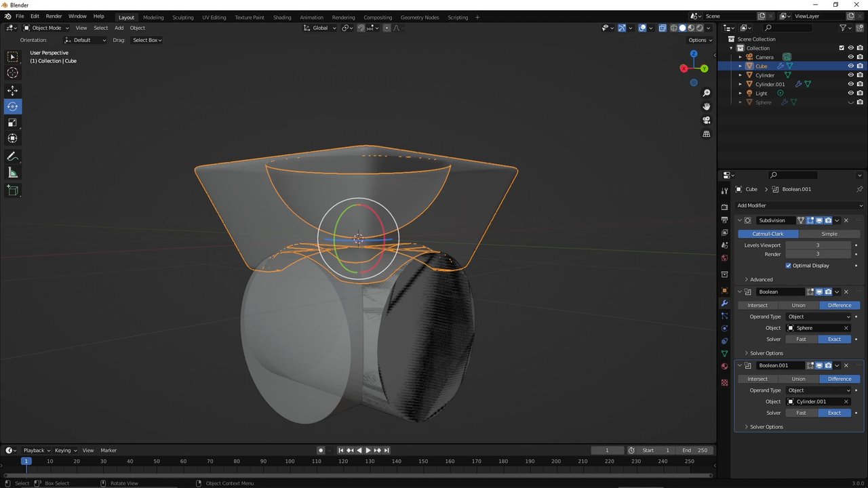Image resolution: width=868 pixels, height=488 pixels.
Task: Clear Boolean.001 object Cylinder.001
Action: (846, 401)
